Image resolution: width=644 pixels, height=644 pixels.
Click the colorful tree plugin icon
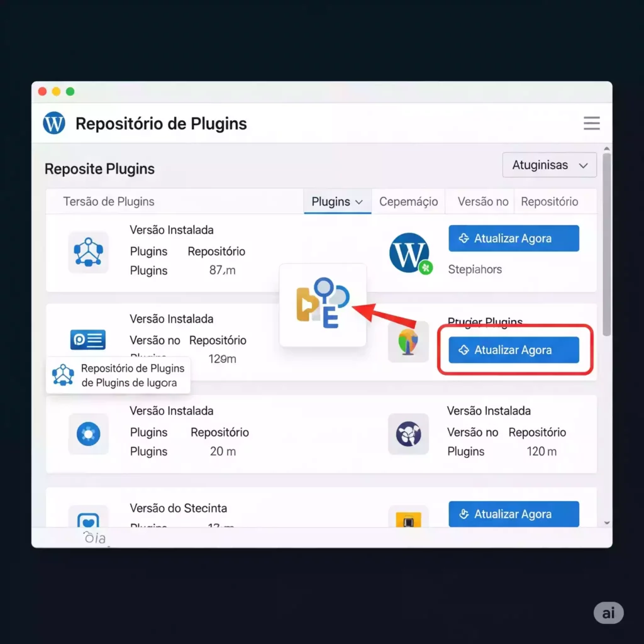pos(408,341)
